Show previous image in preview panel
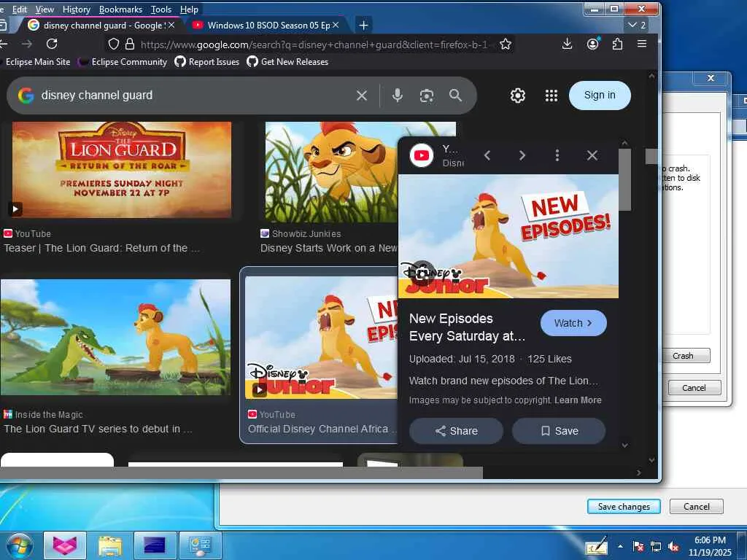Screen dimensions: 747x560 tap(487, 155)
